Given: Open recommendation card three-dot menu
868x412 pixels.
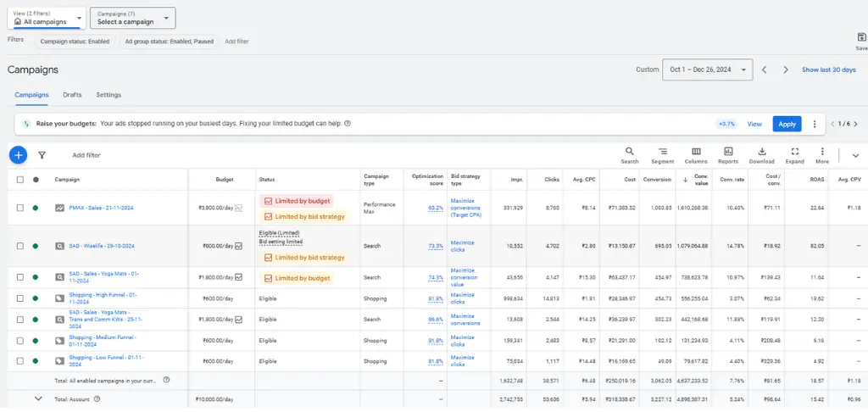Looking at the screenshot, I should tap(815, 124).
